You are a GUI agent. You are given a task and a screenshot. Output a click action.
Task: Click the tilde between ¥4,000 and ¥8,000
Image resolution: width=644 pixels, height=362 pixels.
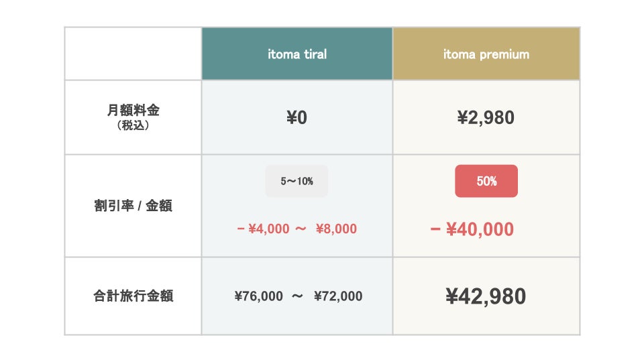(301, 229)
